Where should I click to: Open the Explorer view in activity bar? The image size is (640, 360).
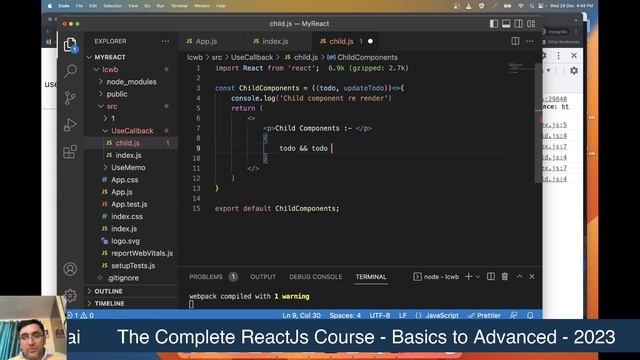(70, 45)
